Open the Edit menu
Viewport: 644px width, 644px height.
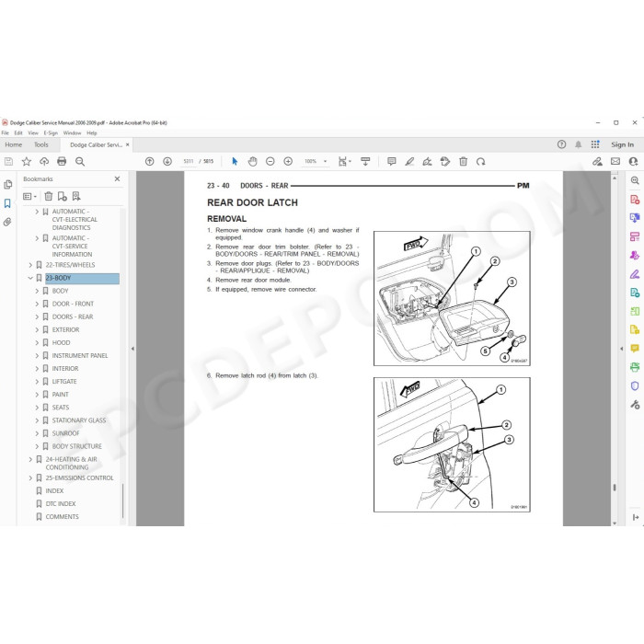(18, 133)
